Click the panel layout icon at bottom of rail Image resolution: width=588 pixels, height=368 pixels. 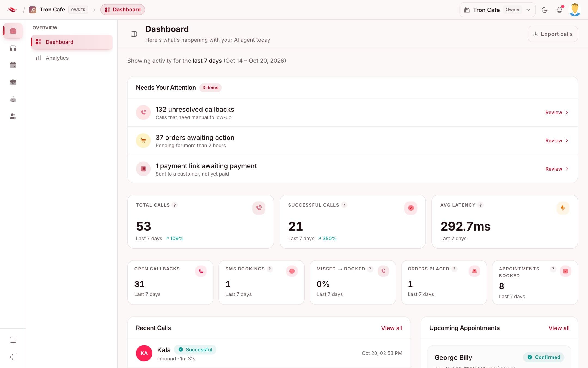pos(13,340)
